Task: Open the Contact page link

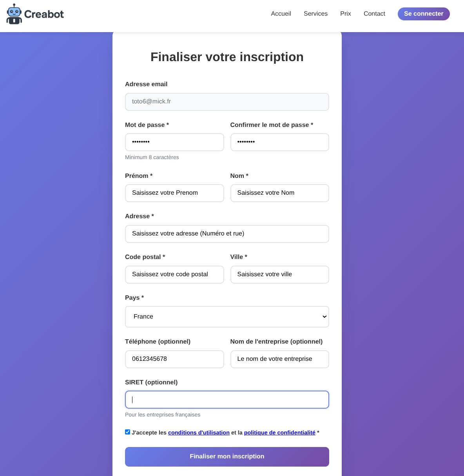Action: click(374, 14)
